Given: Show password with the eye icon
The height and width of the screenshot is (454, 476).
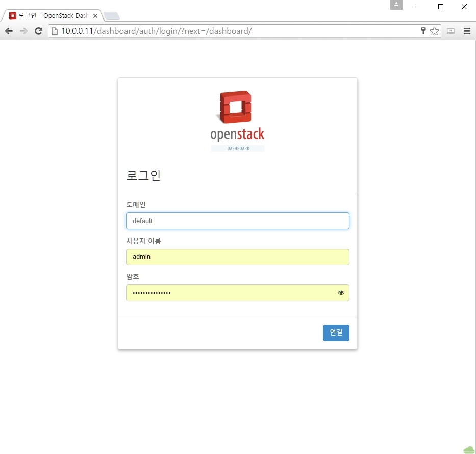Looking at the screenshot, I should [x=341, y=292].
